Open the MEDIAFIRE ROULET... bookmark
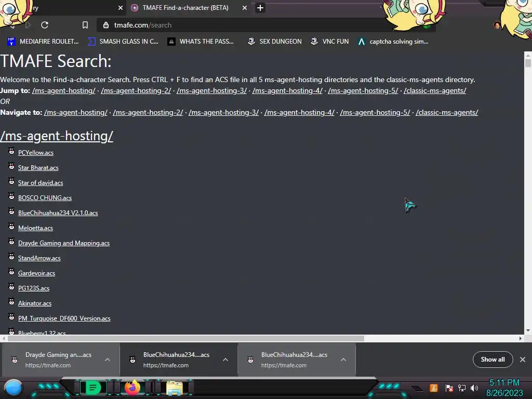Screen dimensions: 532x399 point(43,42)
